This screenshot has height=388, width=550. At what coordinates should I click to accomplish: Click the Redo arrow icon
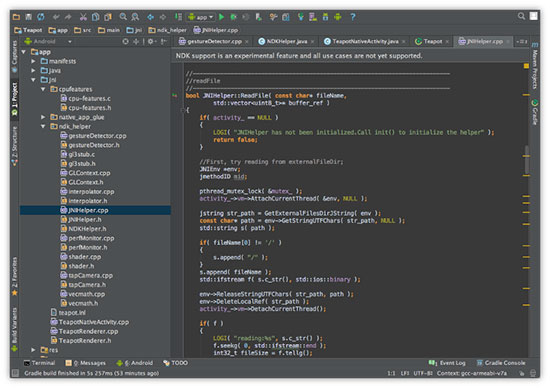68,16
